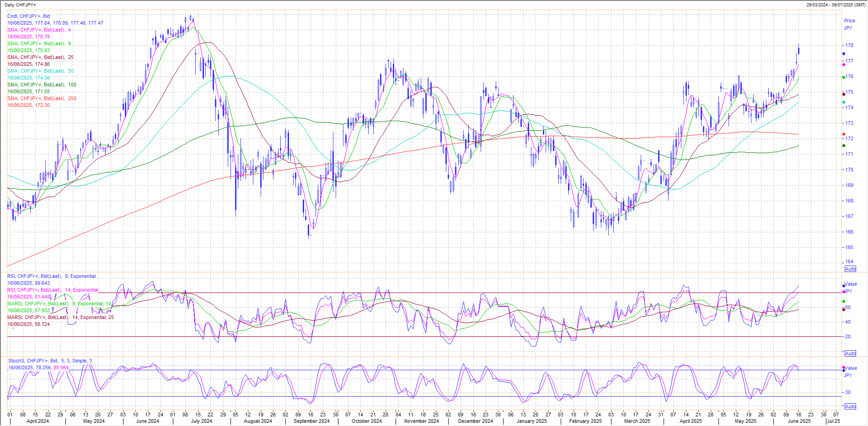Click the RSI value 89.643

(28, 283)
